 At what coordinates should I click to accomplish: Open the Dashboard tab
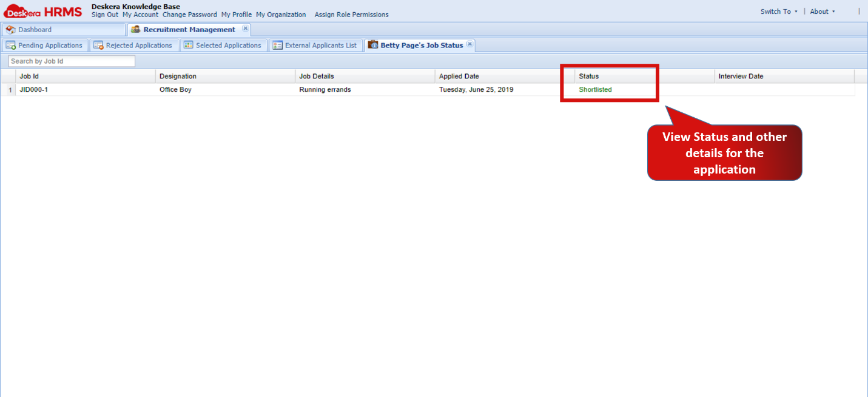tap(63, 30)
